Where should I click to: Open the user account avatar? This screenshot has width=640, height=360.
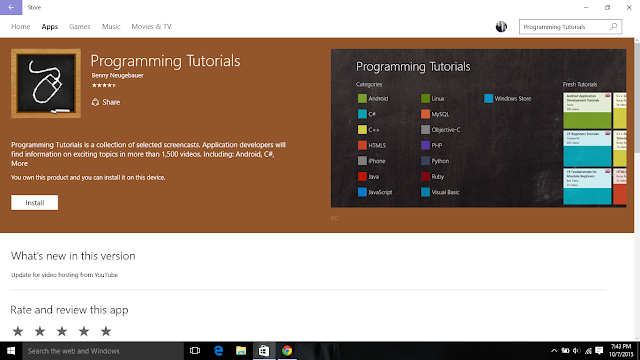click(501, 27)
